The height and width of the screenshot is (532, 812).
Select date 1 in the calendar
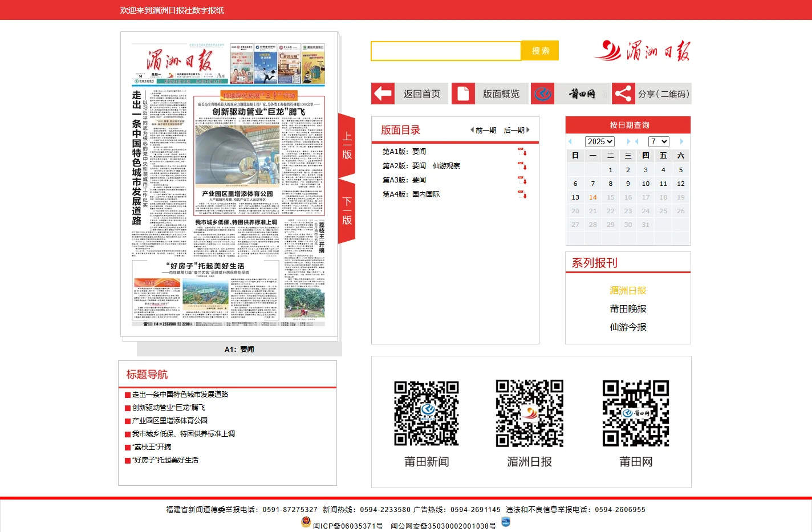point(611,170)
